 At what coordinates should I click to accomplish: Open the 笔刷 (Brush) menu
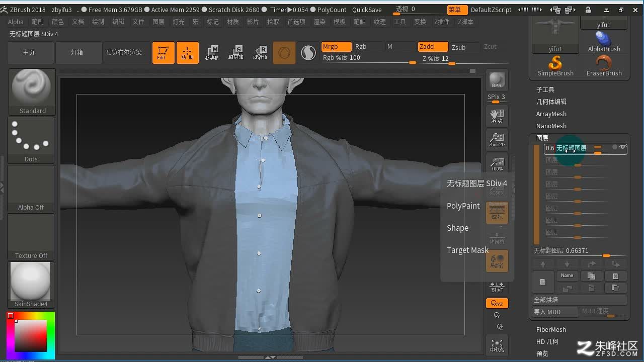point(38,22)
